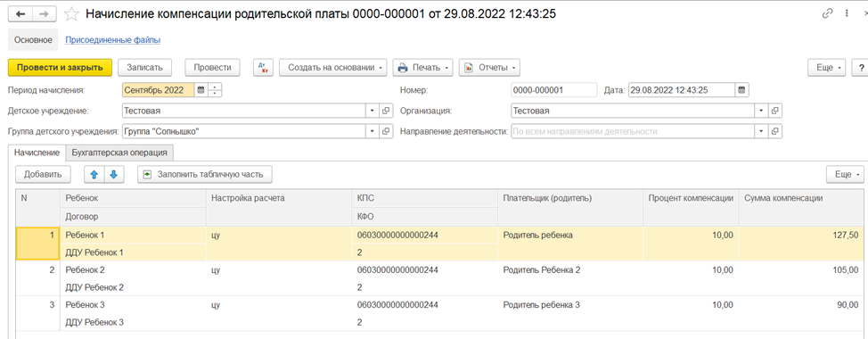This screenshot has height=339, width=868.
Task: Select the Начисление tab
Action: (37, 153)
